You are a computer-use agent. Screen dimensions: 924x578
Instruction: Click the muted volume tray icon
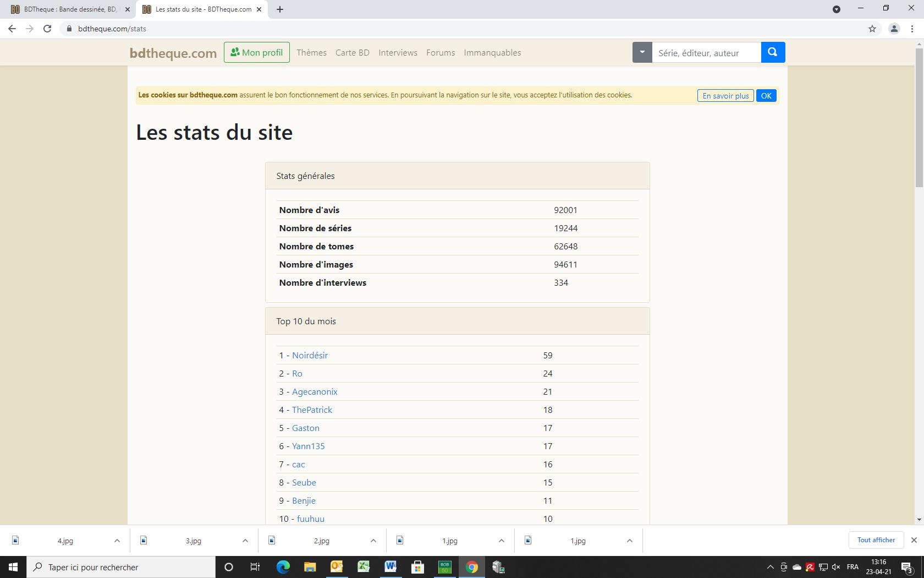pyautogui.click(x=836, y=567)
